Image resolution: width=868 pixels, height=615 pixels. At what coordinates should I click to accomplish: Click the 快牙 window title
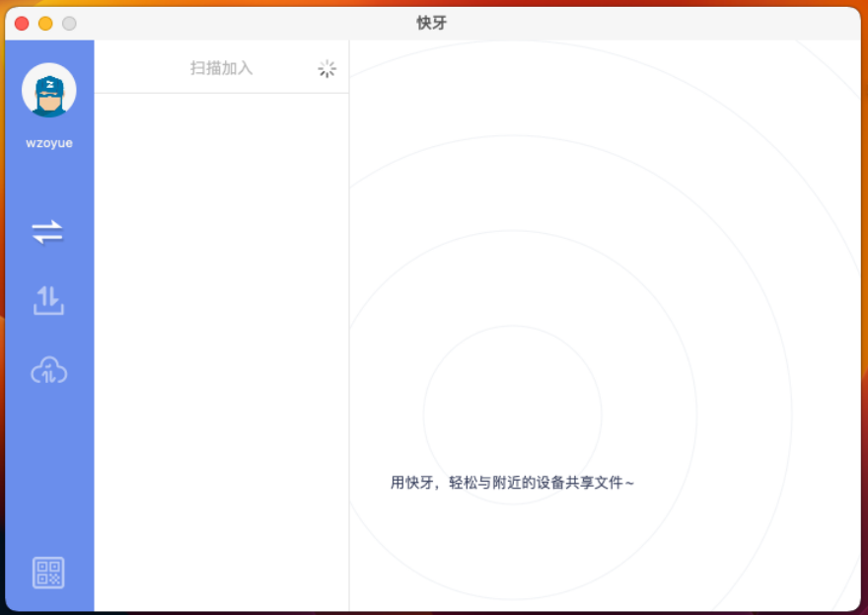[432, 23]
